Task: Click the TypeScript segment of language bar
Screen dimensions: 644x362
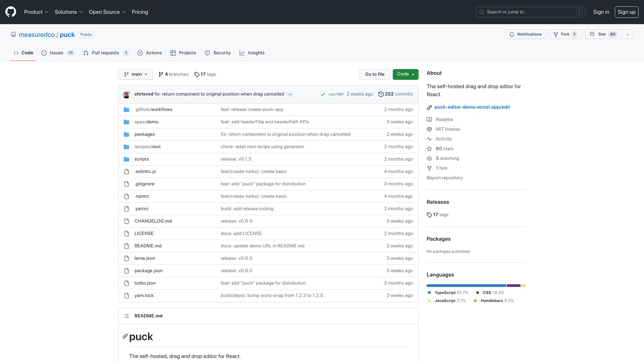Action: point(466,286)
